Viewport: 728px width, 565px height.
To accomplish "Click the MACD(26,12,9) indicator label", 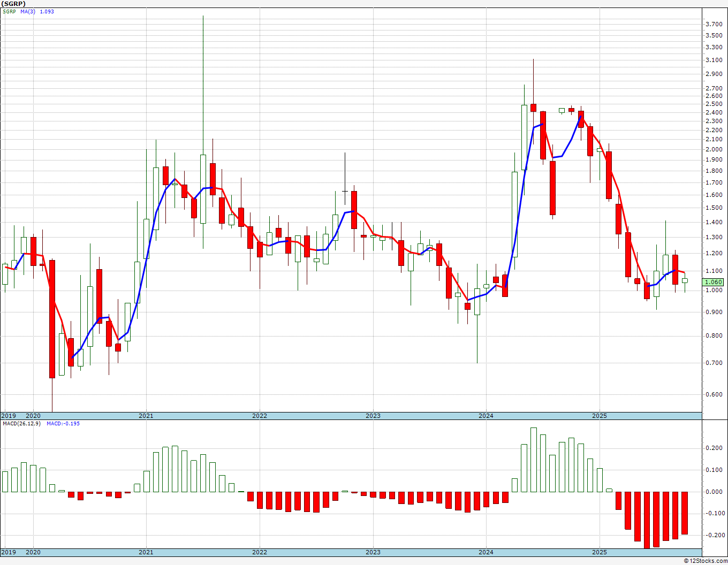I will click(x=22, y=424).
